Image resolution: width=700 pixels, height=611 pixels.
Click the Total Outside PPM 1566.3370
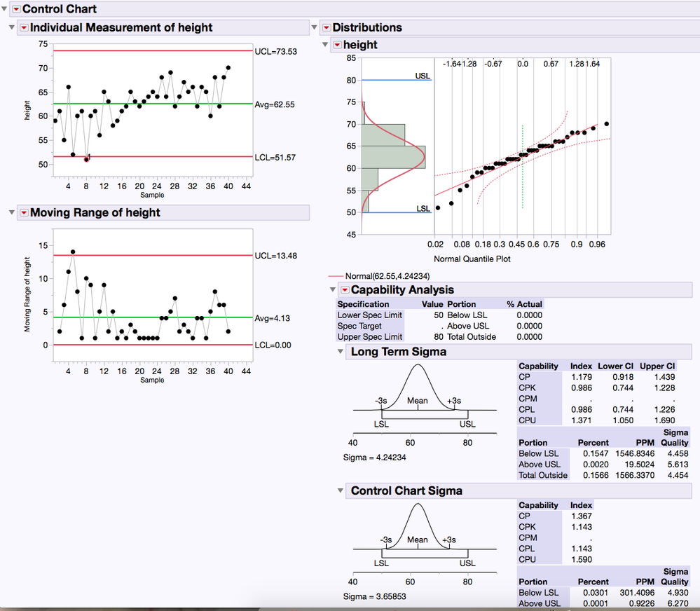(x=635, y=476)
